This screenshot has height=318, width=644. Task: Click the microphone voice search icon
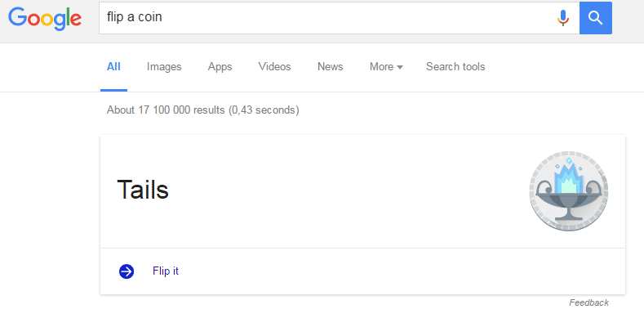(x=563, y=18)
